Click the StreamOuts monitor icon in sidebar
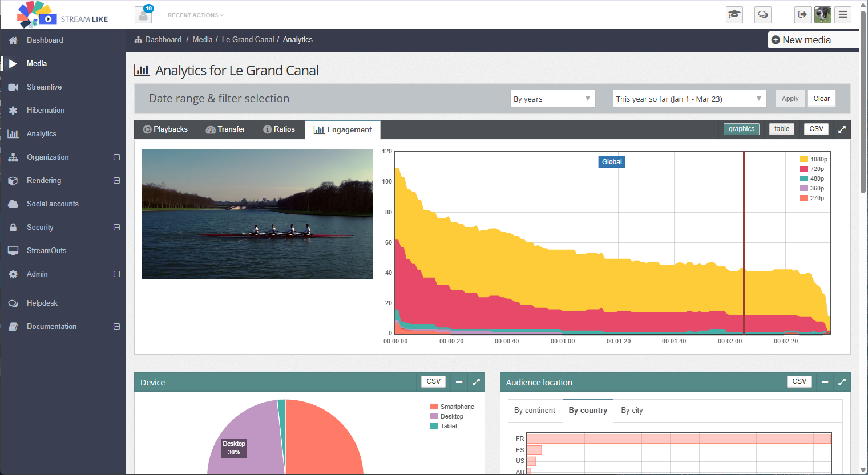The height and width of the screenshot is (475, 868). point(13,251)
